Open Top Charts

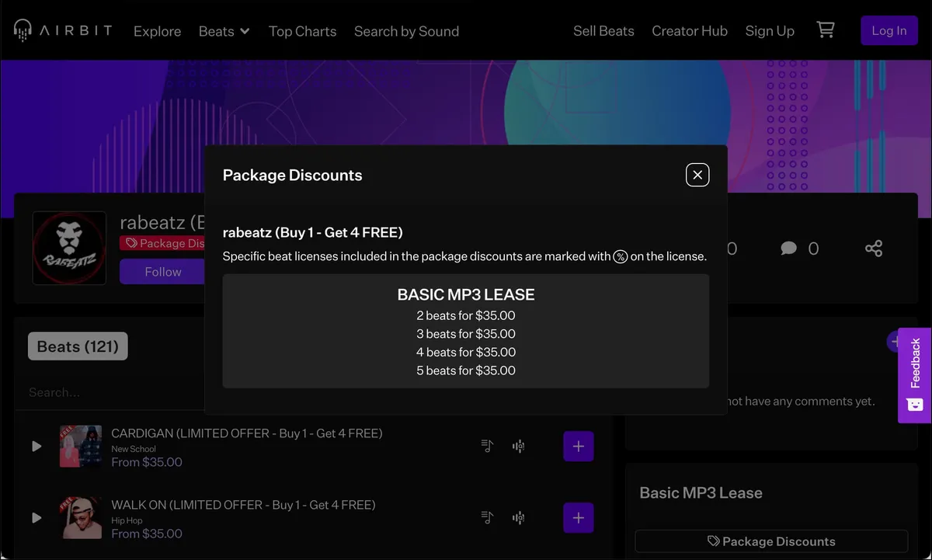coord(302,31)
